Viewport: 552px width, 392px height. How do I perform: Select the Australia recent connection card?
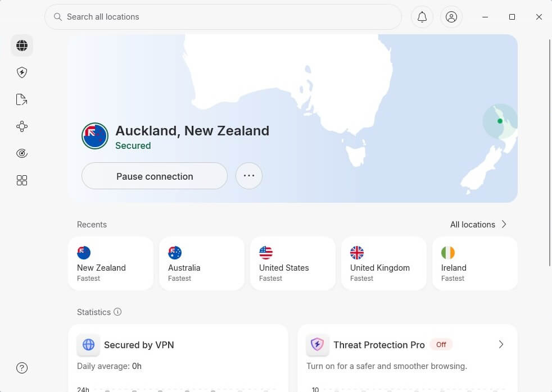(x=202, y=263)
